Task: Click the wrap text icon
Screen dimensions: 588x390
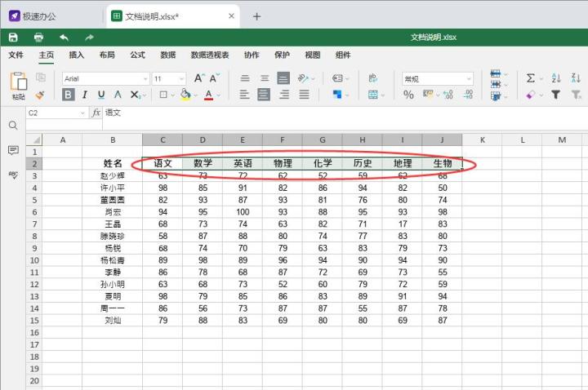Action: (x=372, y=78)
